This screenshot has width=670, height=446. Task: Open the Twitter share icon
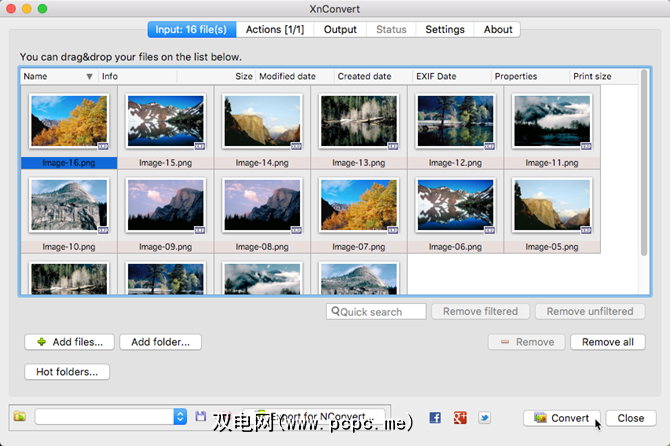click(x=484, y=418)
